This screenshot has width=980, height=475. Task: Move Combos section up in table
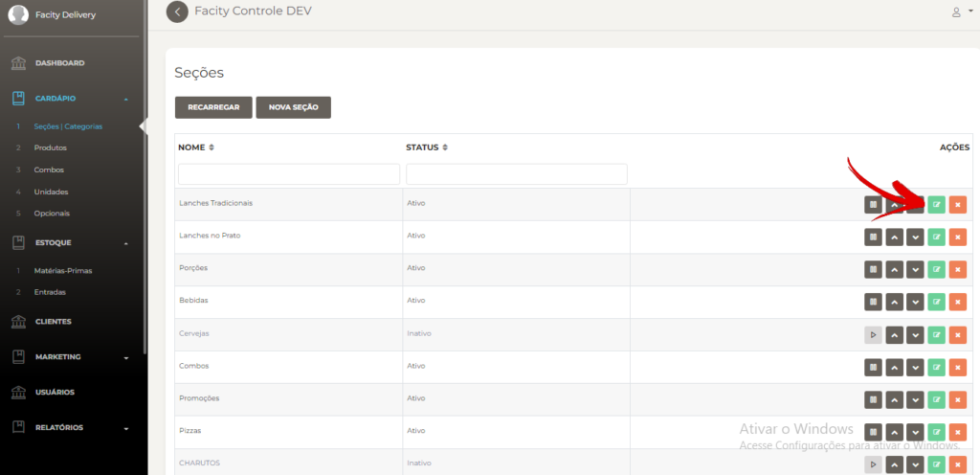pos(895,367)
